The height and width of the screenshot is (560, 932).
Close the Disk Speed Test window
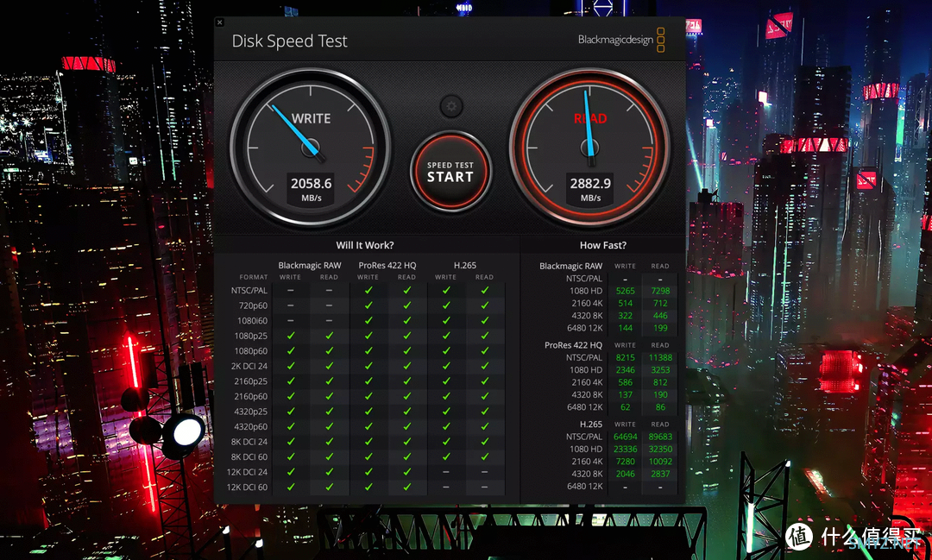coord(219,22)
